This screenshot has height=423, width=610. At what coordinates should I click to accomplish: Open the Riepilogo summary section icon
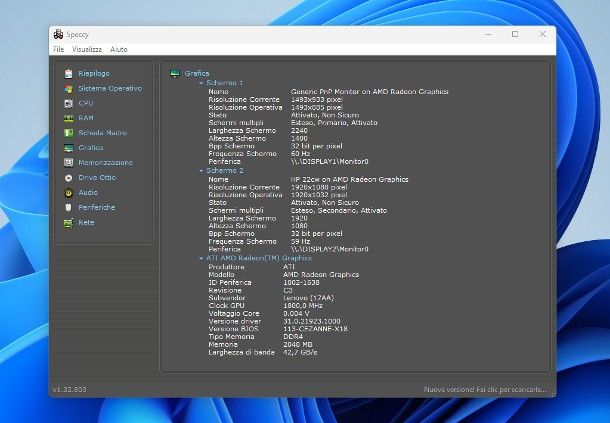(68, 73)
